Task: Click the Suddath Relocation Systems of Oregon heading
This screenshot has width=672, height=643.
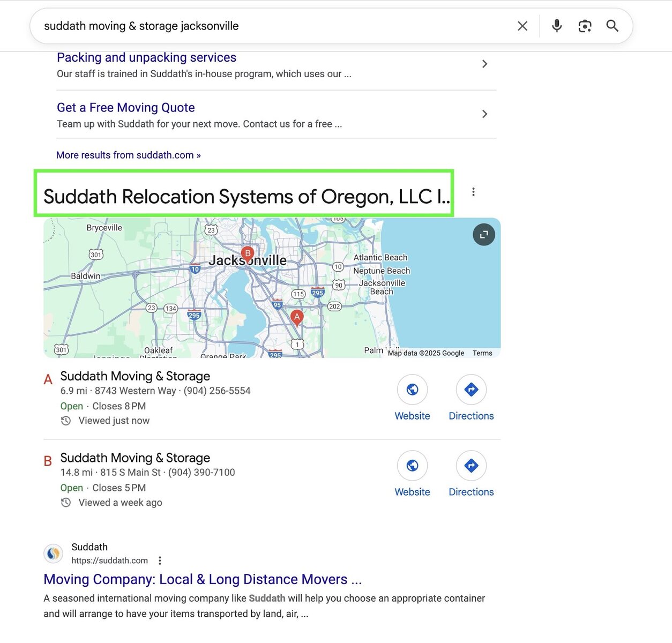Action: [x=247, y=197]
